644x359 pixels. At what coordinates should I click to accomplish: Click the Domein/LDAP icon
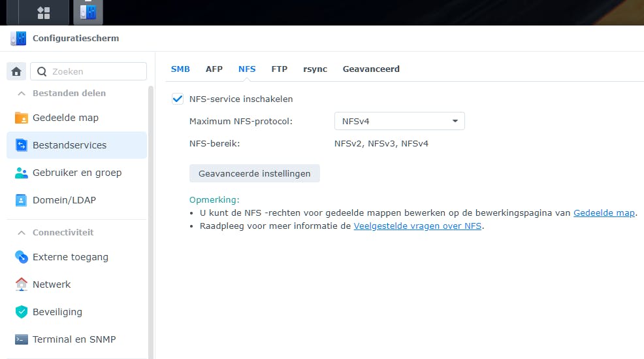[x=22, y=200]
